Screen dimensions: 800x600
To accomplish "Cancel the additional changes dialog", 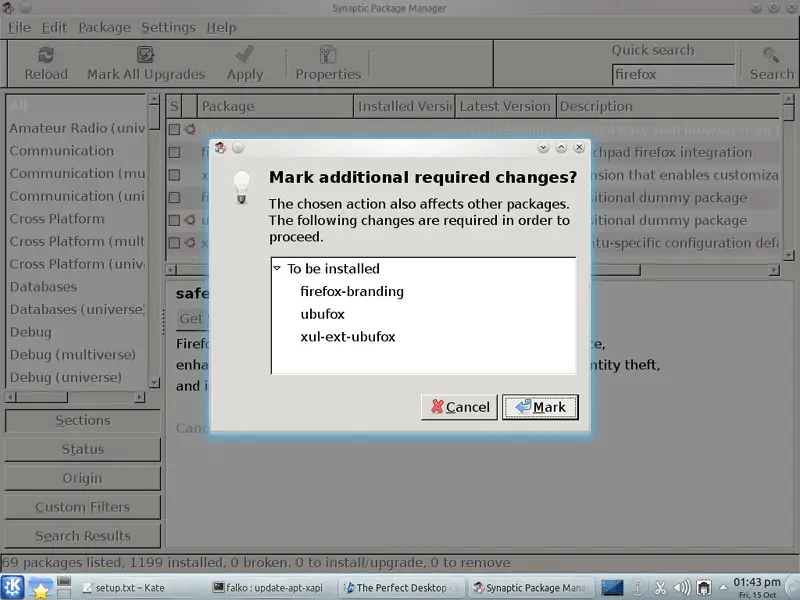I will pos(459,407).
